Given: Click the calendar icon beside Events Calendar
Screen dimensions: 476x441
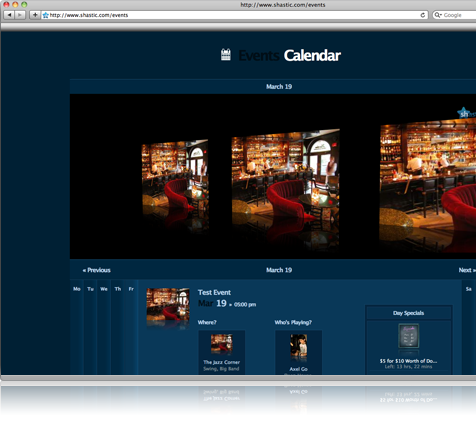Looking at the screenshot, I should tap(226, 55).
